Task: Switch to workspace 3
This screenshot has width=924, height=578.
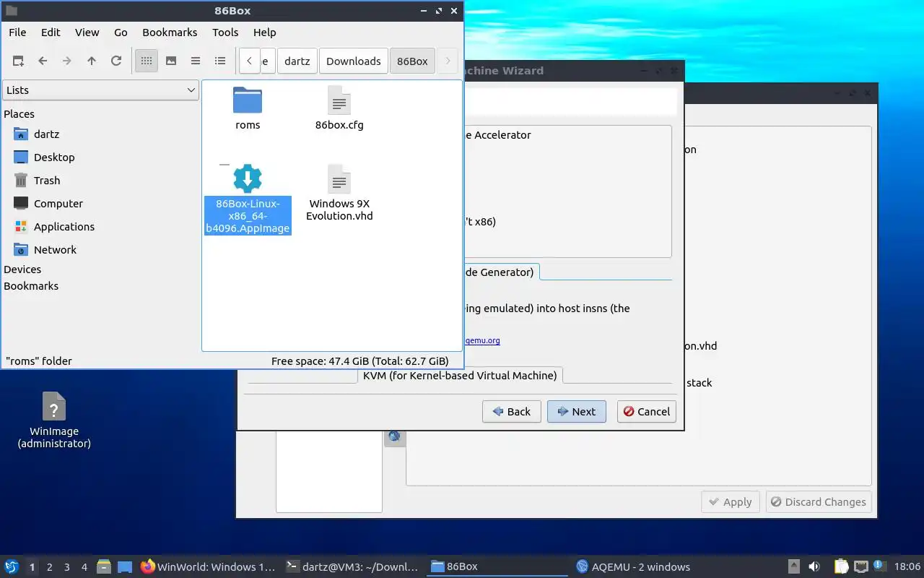Action: click(x=67, y=567)
